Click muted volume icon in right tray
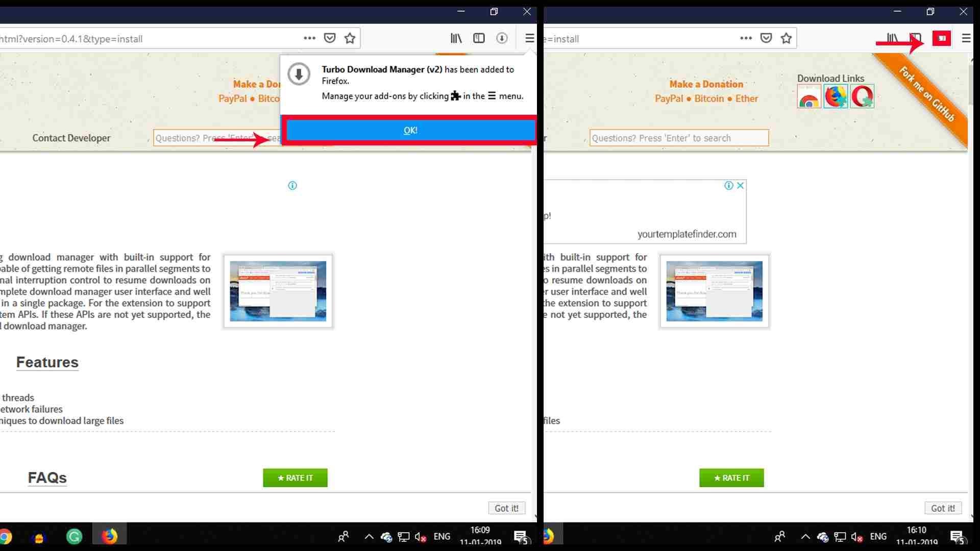The height and width of the screenshot is (551, 980). coord(857,537)
